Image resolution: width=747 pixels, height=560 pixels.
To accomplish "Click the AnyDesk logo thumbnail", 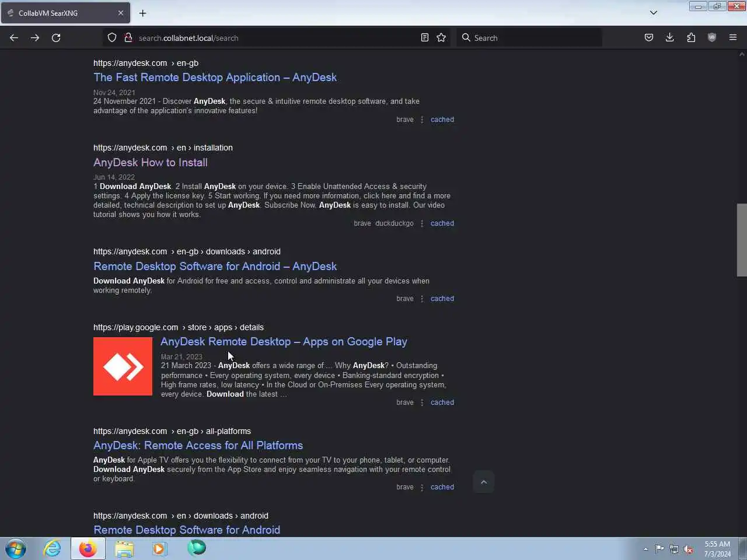I will [x=123, y=366].
